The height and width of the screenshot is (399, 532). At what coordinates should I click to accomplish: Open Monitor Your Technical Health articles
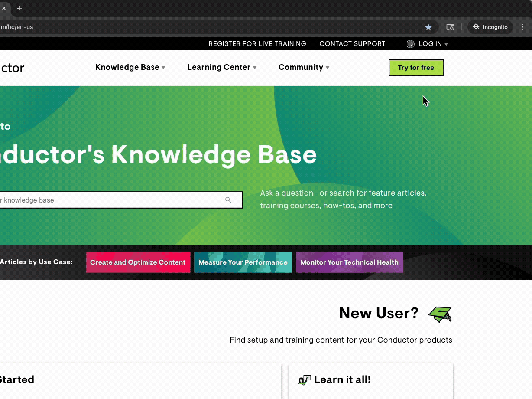pos(349,262)
